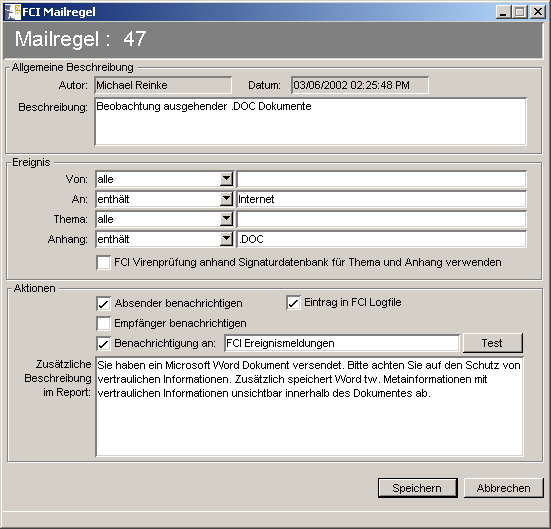Click the FCI Mailregel title bar icon
551x529 pixels.
pyautogui.click(x=13, y=12)
